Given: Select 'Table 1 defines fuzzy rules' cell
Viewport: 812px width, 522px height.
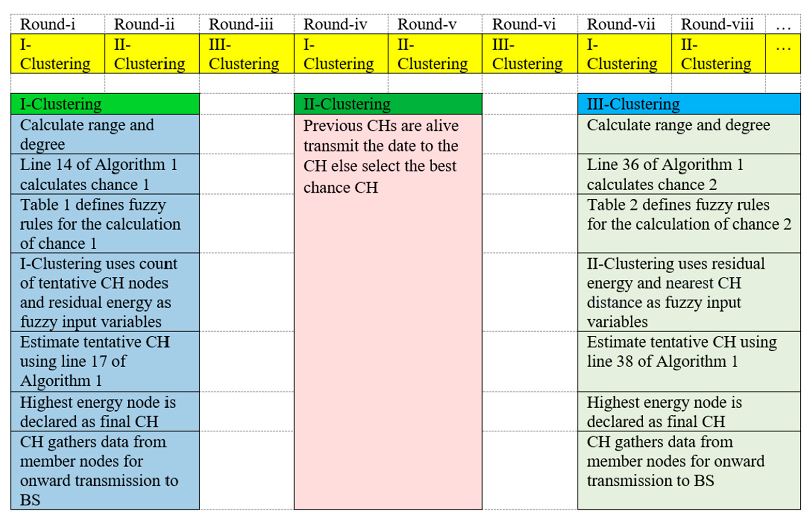Looking at the screenshot, I should (105, 224).
